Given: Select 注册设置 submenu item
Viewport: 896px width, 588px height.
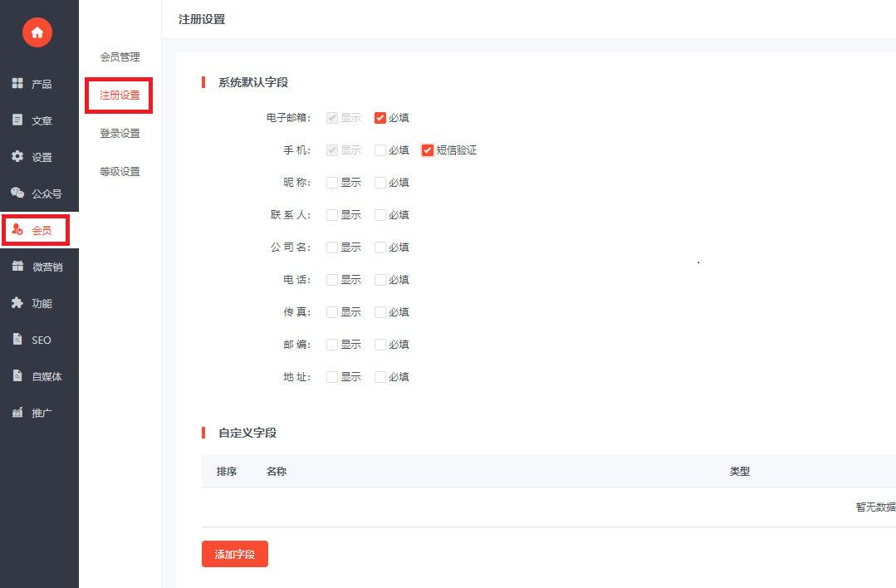Looking at the screenshot, I should [x=120, y=96].
